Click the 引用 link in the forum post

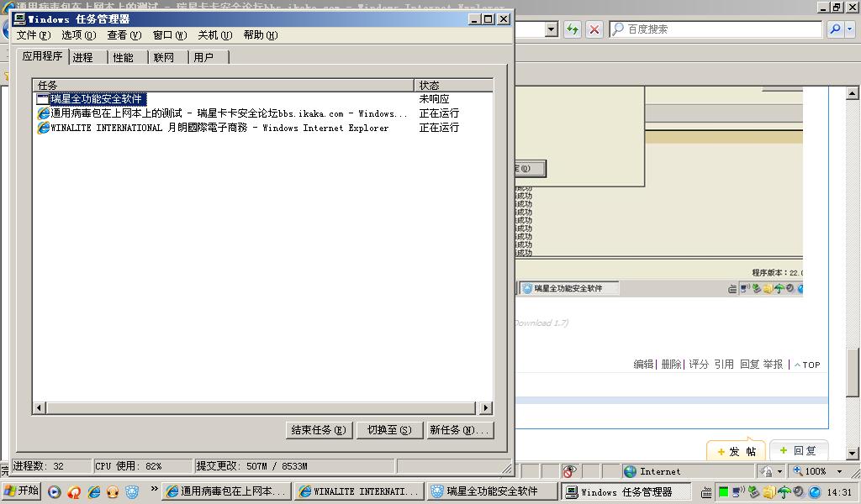(724, 365)
